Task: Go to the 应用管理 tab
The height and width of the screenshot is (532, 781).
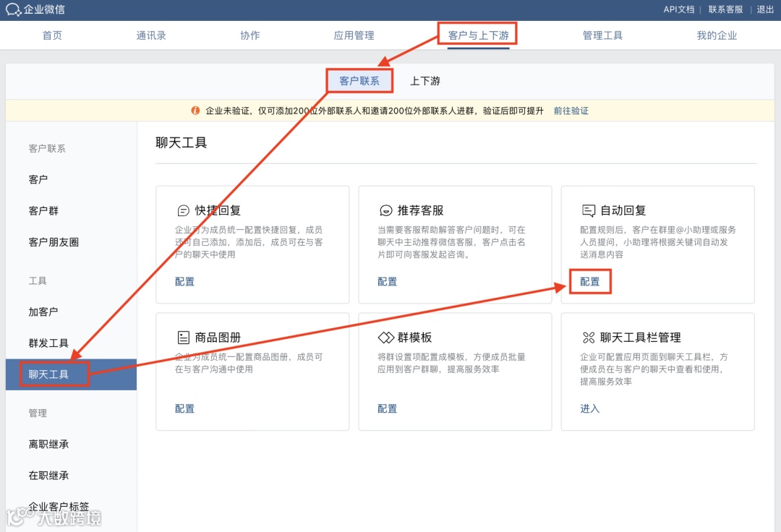Action: coord(354,35)
